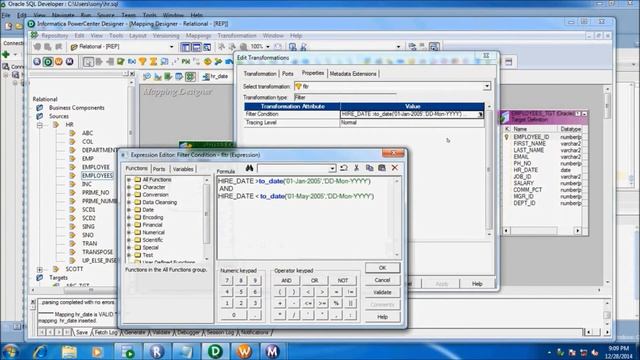Open the Relational - [REP] folder dropdown
Image resolution: width=640 pixels, height=360 pixels.
171,47
